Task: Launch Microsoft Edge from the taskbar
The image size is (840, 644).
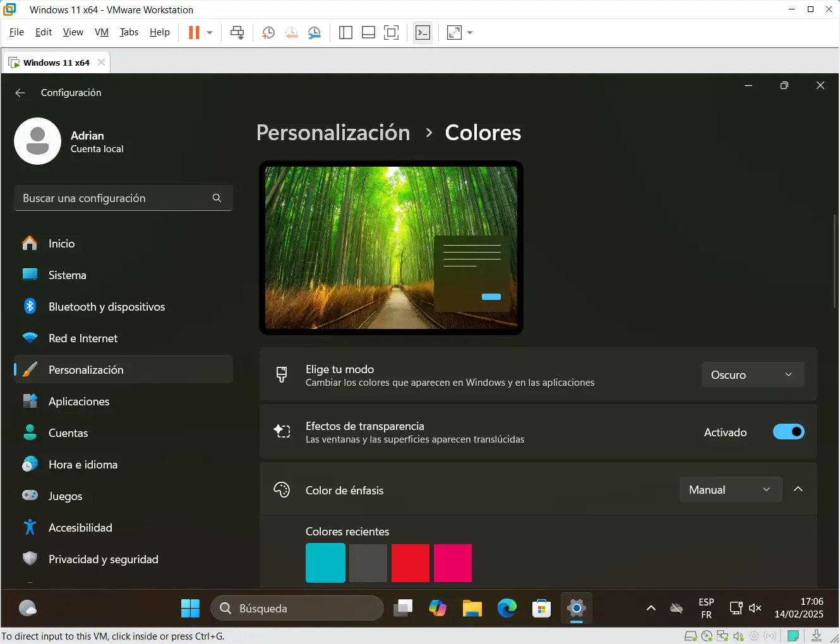Action: 507,609
